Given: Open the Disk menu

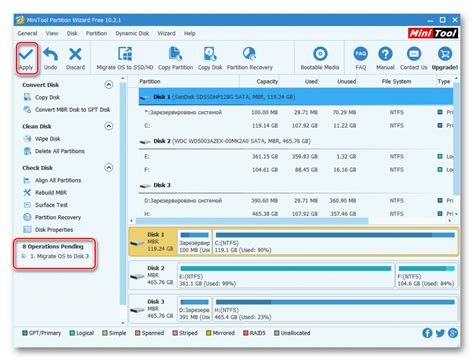Looking at the screenshot, I should 72,33.
